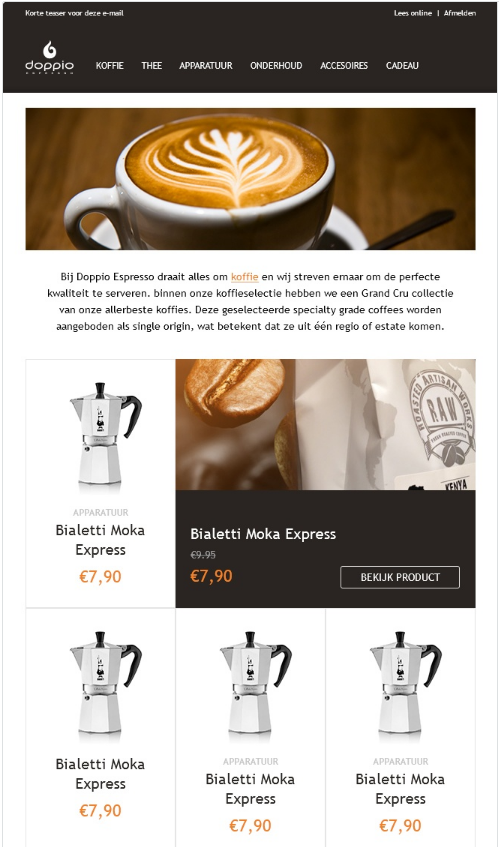Click the BEKIJK PRODUCT button
This screenshot has width=499, height=847.
point(400,577)
